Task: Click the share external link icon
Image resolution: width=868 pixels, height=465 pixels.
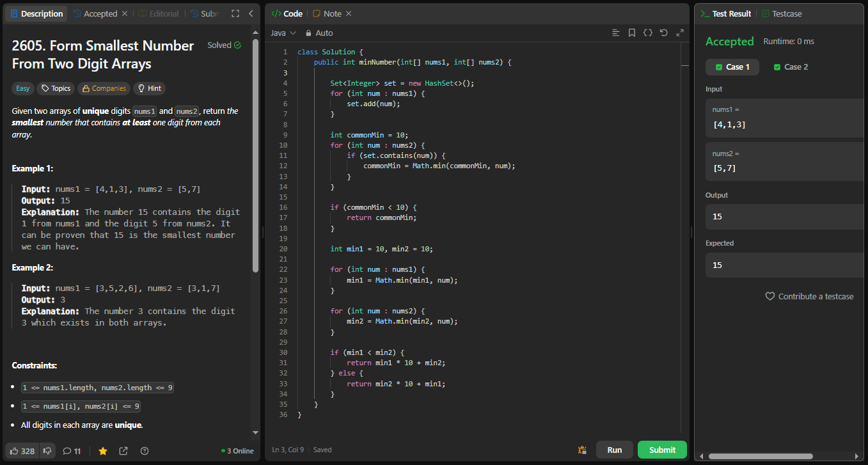Action: tap(123, 451)
